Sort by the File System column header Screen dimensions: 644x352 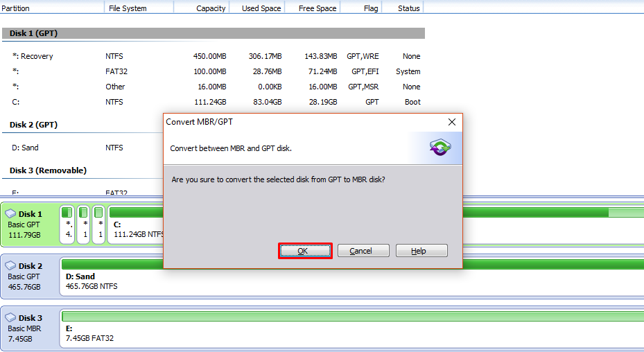(x=139, y=8)
